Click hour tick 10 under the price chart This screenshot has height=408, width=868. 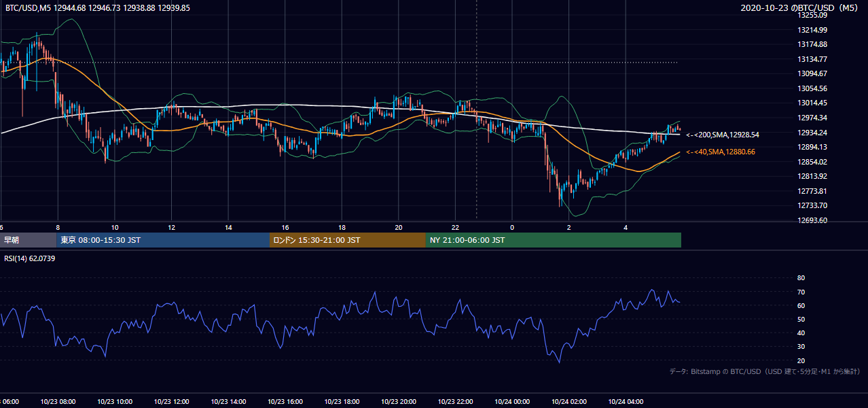click(x=115, y=227)
